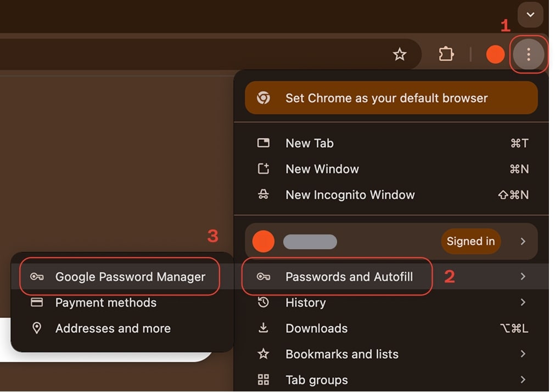Viewport: 555px width, 392px height.
Task: Select New Window menu item
Action: click(391, 169)
